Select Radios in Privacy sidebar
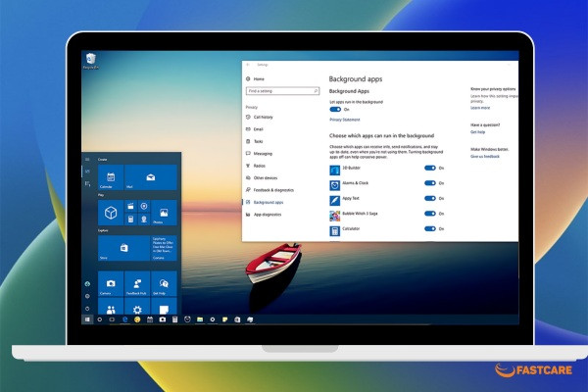The height and width of the screenshot is (392, 588). tap(256, 166)
